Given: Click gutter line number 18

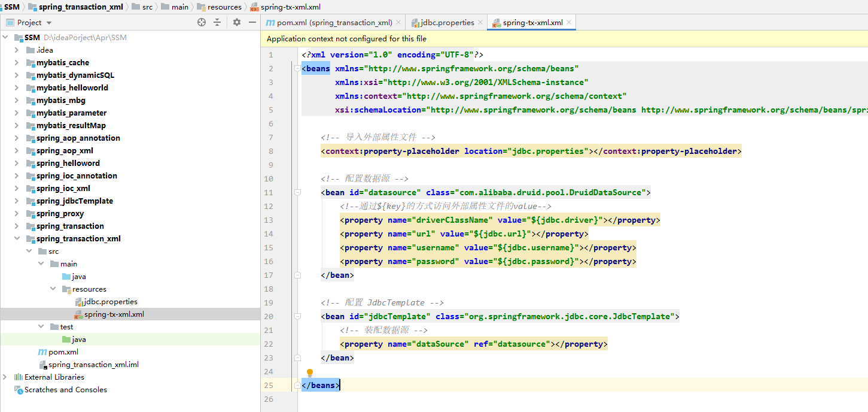Looking at the screenshot, I should (268, 289).
